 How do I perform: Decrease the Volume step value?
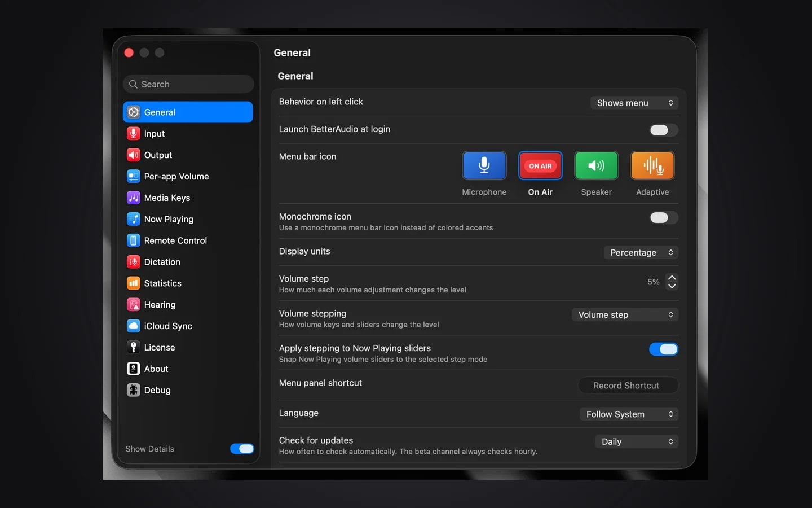[x=672, y=286]
